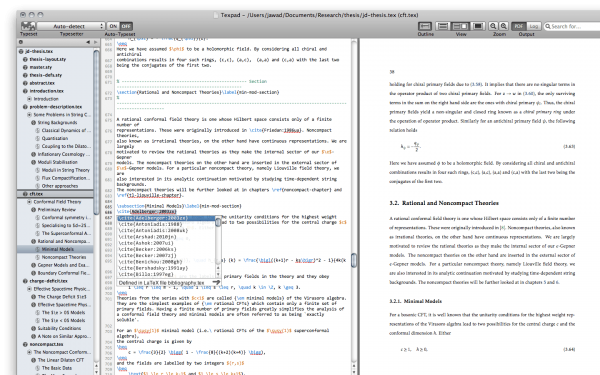Click the arrow next to bibliography.tex definition
Screen dimensions: 600x375
click(216, 283)
